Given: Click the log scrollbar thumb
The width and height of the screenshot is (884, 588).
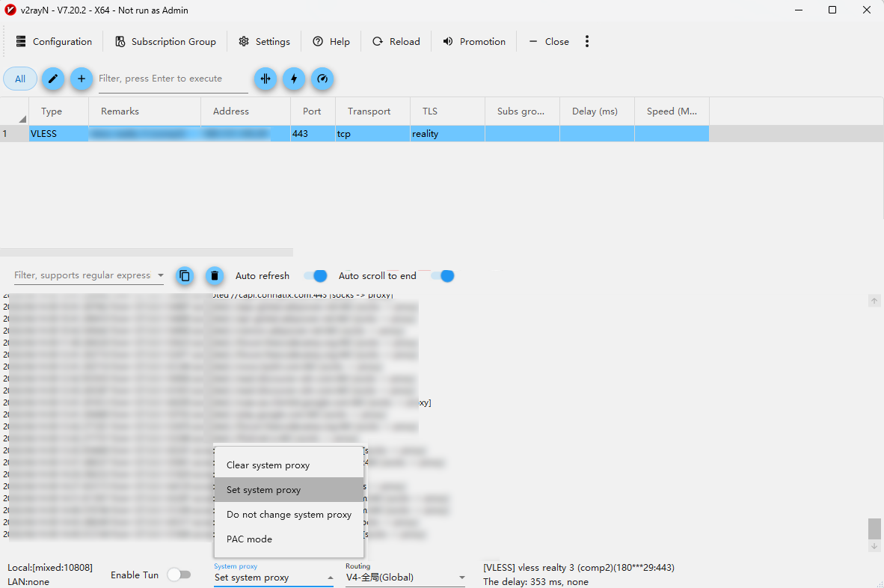Looking at the screenshot, I should pos(874,529).
